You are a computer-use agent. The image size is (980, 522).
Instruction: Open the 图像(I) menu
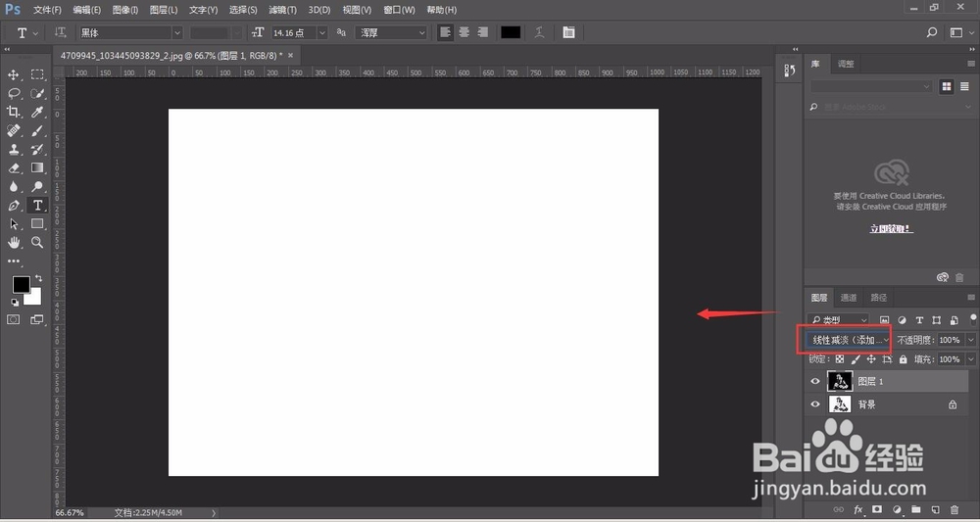click(x=125, y=10)
